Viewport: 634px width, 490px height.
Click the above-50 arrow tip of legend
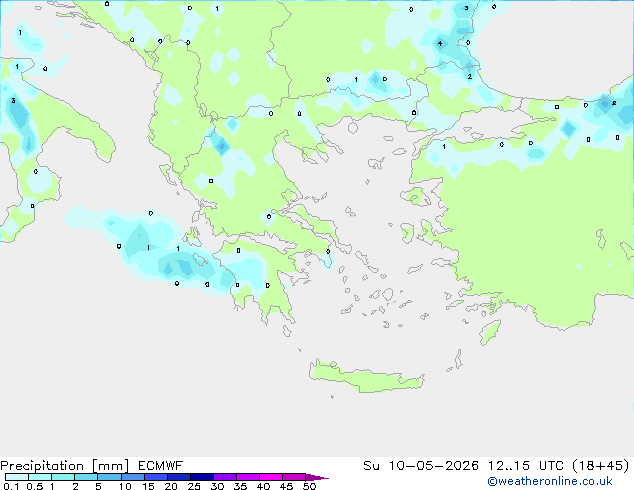click(x=317, y=477)
